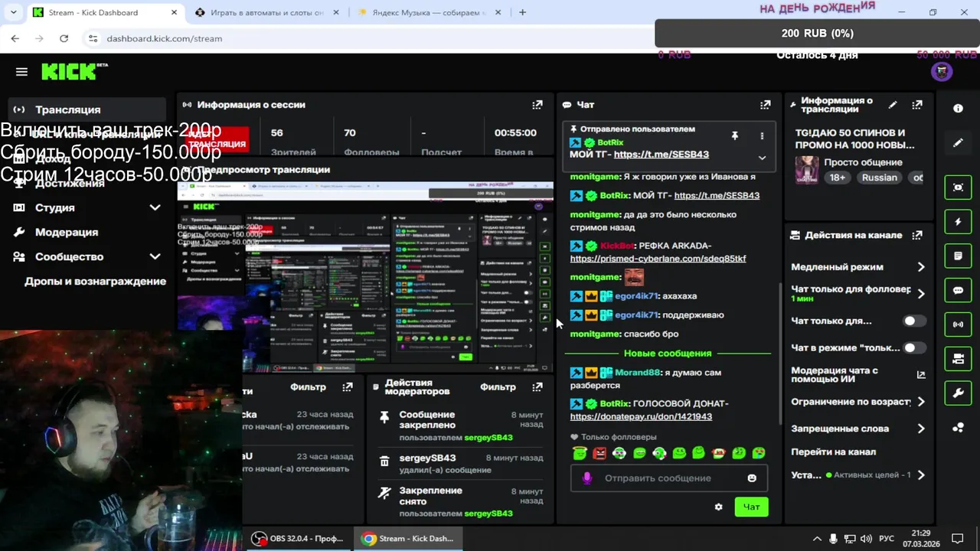The image size is (980, 551).
Task: Click the Просто общение category thumbnail
Action: coord(807,170)
